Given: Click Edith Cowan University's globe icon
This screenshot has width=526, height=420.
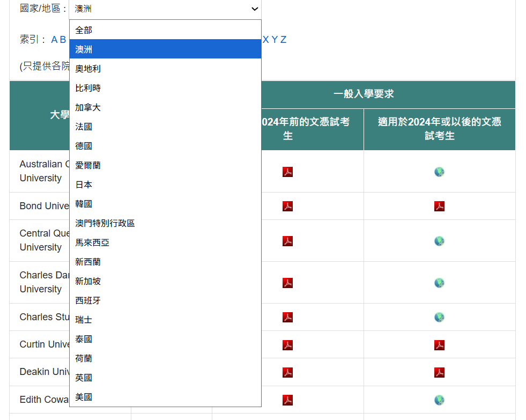Looking at the screenshot, I should click(x=439, y=400).
